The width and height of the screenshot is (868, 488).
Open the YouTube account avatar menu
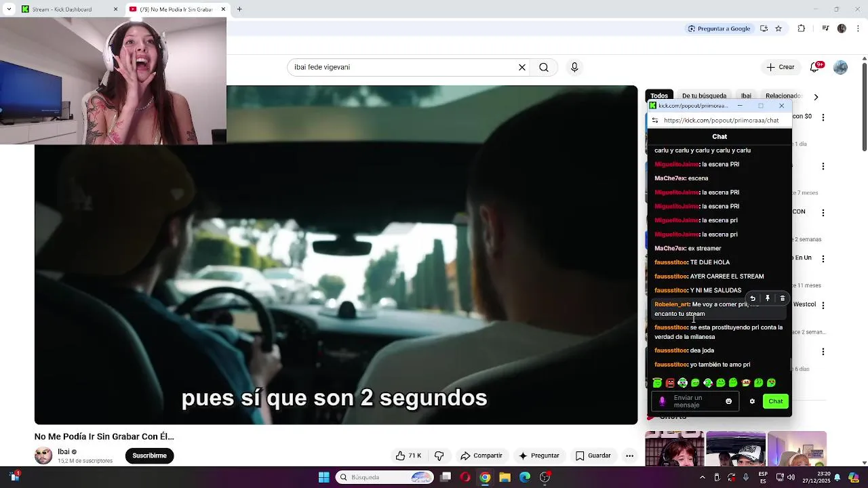click(841, 67)
